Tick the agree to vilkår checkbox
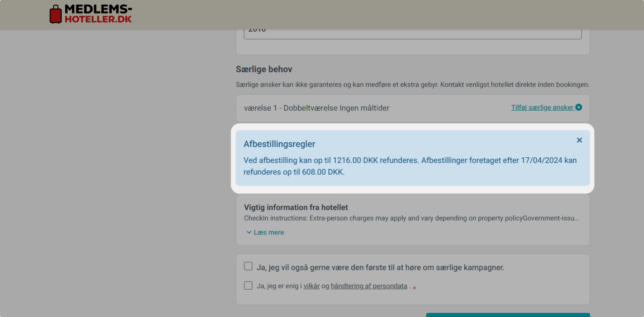The width and height of the screenshot is (644, 317). pos(248,286)
